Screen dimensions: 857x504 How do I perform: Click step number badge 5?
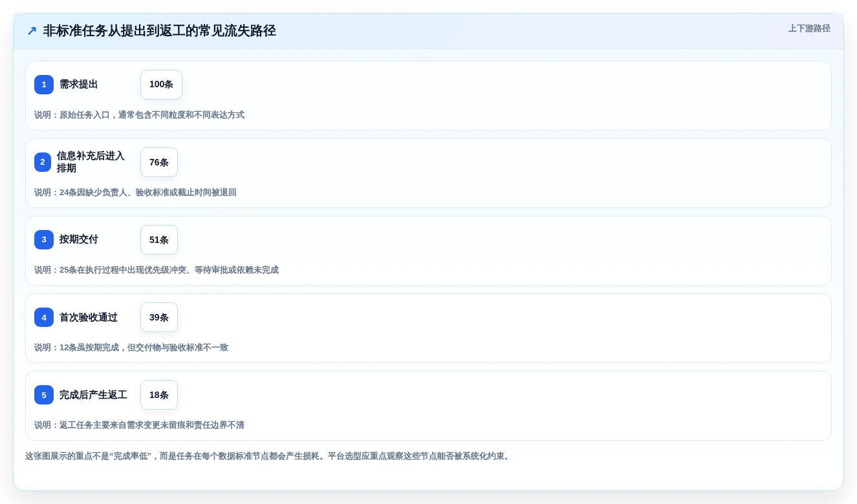tap(44, 395)
